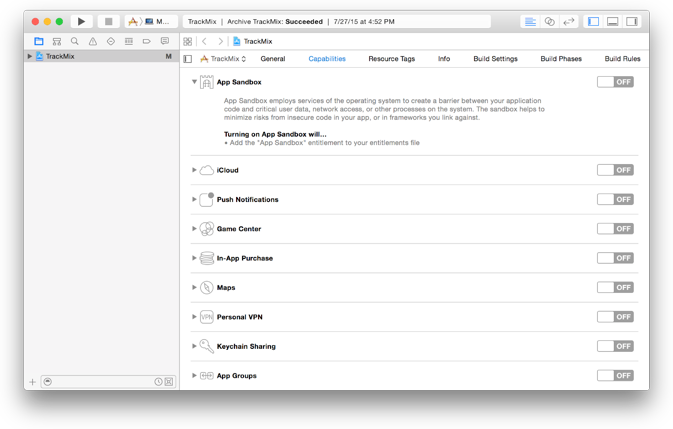Open the report navigator
Image resolution: width=673 pixels, height=429 pixels.
pyautogui.click(x=165, y=41)
